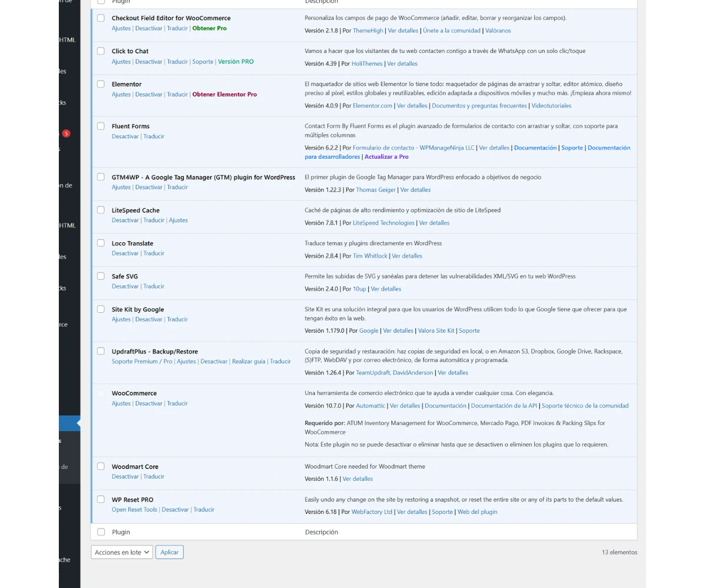Select the GTM4WP plugin checkbox
The image size is (706, 588).
click(101, 177)
